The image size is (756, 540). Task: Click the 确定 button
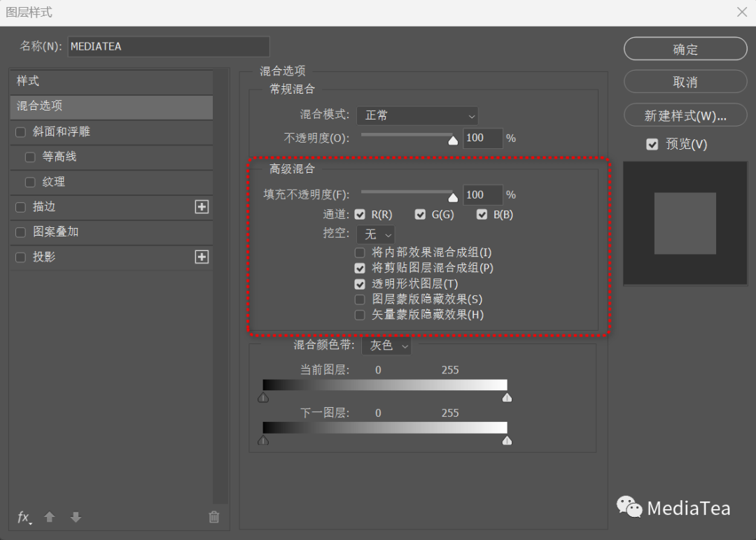pos(685,49)
